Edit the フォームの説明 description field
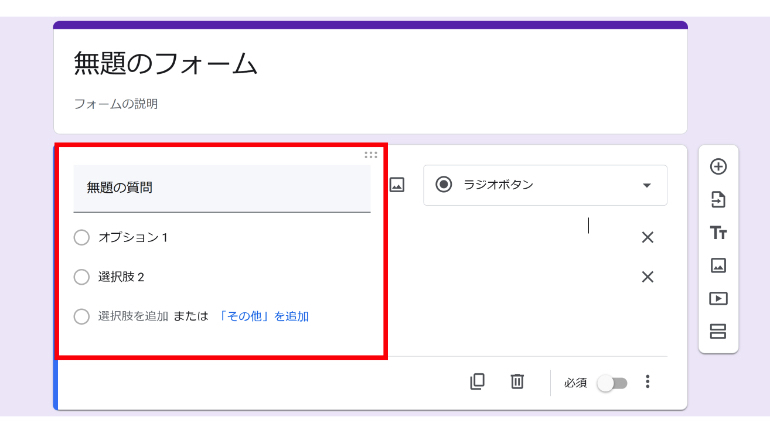This screenshot has width=770, height=433. pos(116,104)
